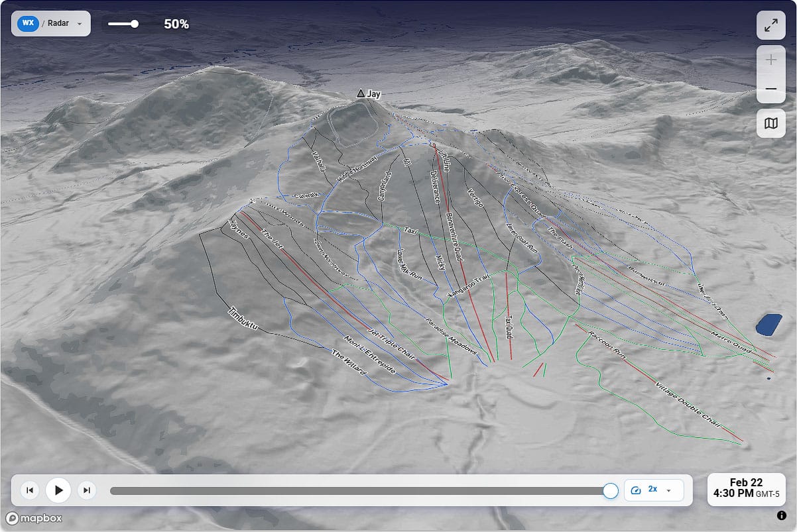Zoom out using the minus button

click(770, 89)
